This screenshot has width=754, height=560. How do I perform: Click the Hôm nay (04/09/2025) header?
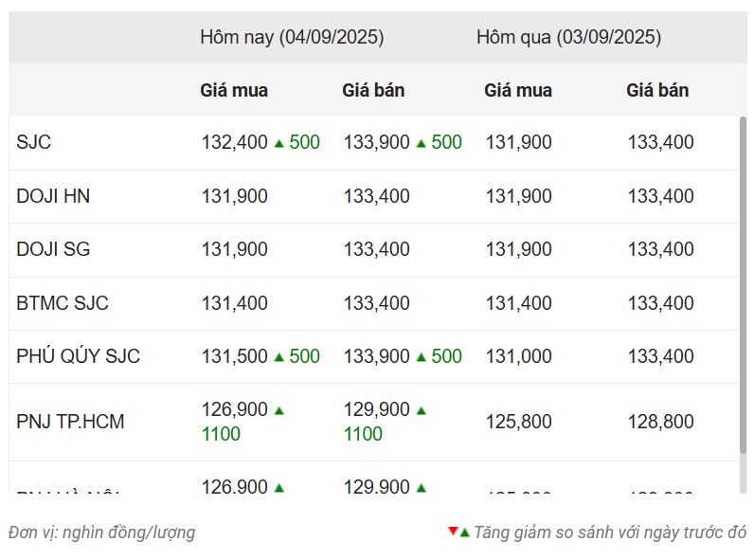pos(292,38)
